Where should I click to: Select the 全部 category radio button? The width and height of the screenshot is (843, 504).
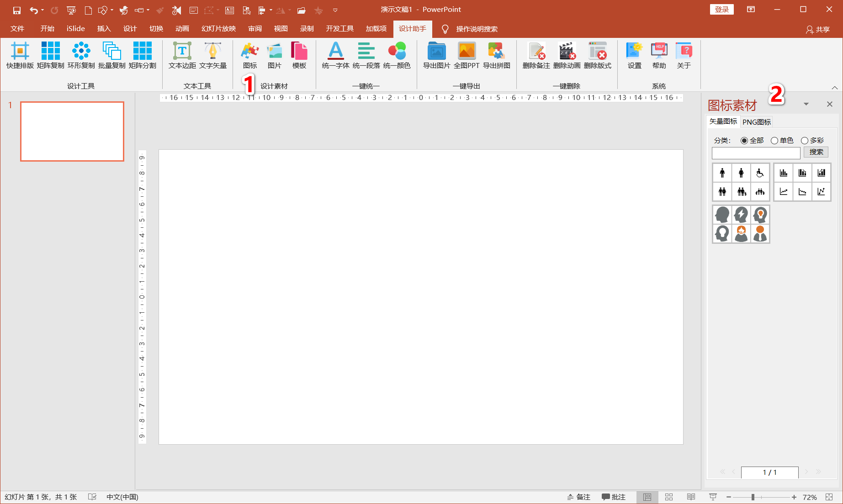point(744,141)
